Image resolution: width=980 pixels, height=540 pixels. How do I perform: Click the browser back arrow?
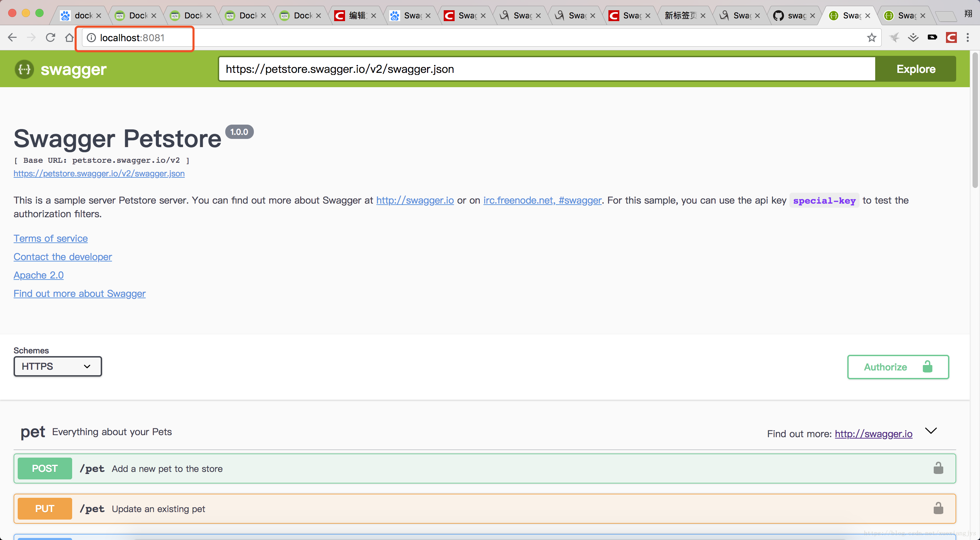[x=12, y=37]
